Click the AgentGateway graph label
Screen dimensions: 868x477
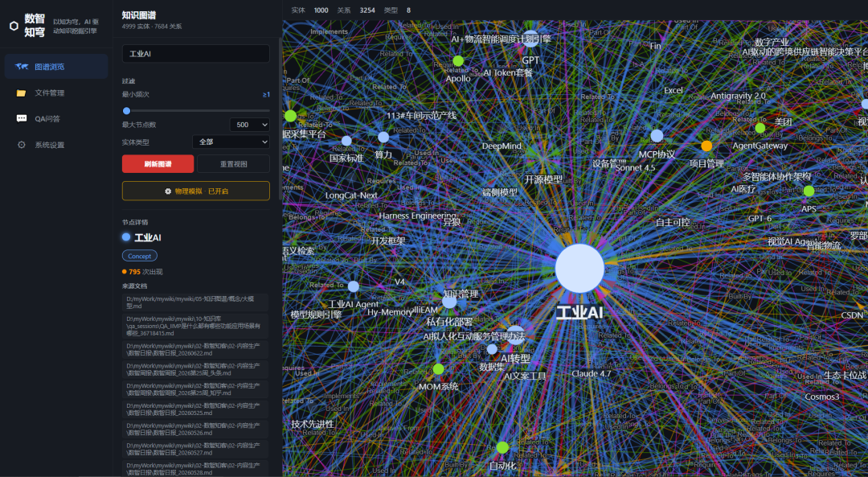(x=760, y=146)
